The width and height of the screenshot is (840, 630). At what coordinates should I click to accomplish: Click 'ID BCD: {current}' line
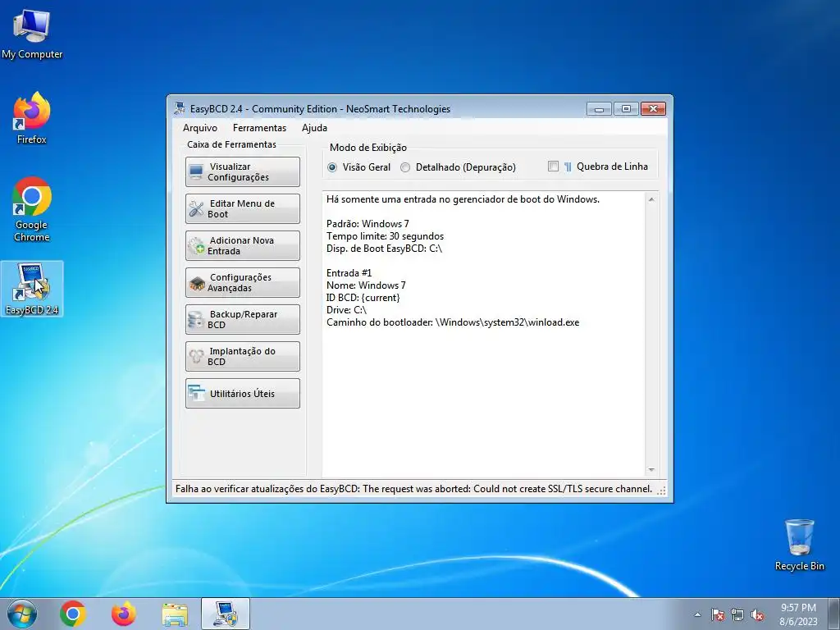[x=363, y=298]
